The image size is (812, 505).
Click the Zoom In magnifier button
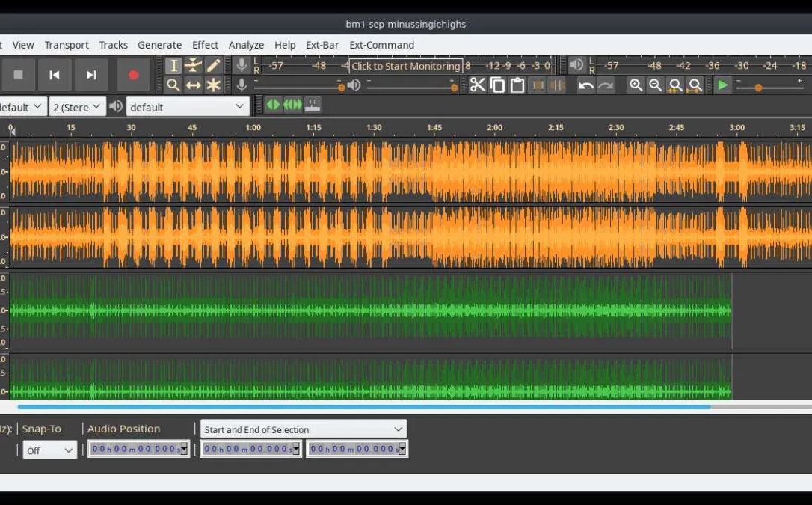click(x=636, y=85)
